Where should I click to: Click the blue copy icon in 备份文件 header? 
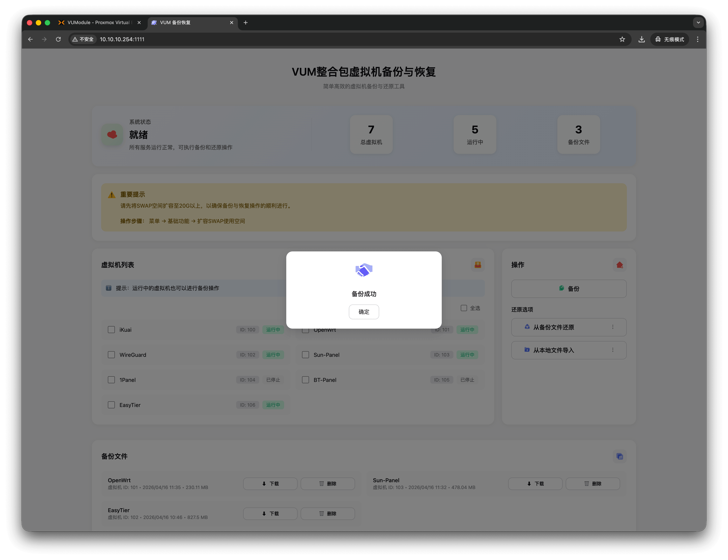[619, 456]
